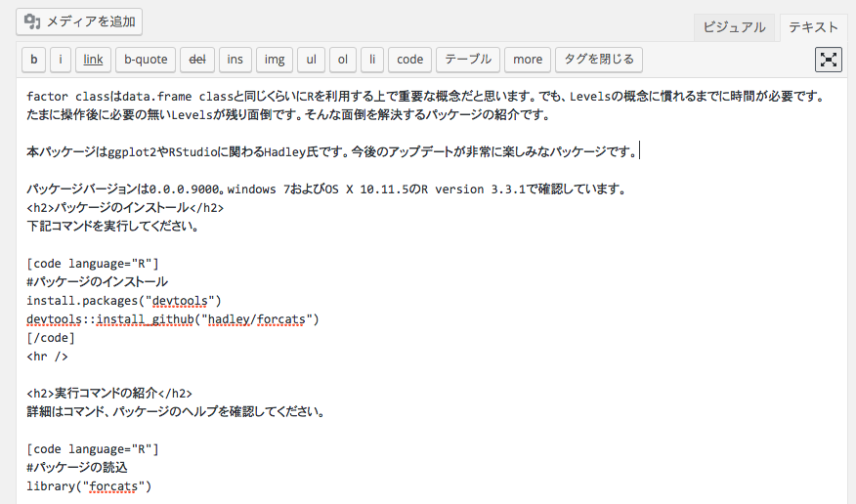Click the <h2>実行コマンドの紹介</h2> line
The width and height of the screenshot is (856, 504).
click(109, 394)
